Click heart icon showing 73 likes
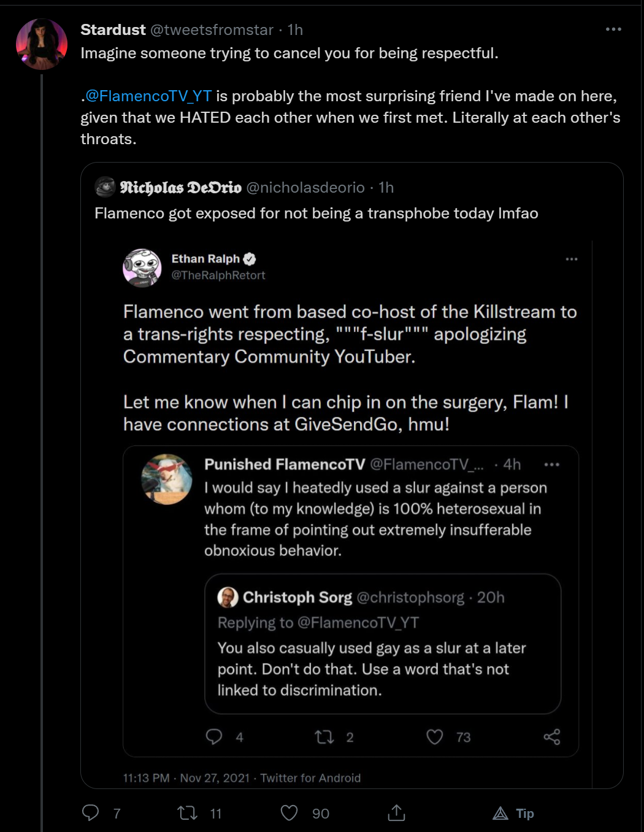The width and height of the screenshot is (644, 832). (435, 737)
